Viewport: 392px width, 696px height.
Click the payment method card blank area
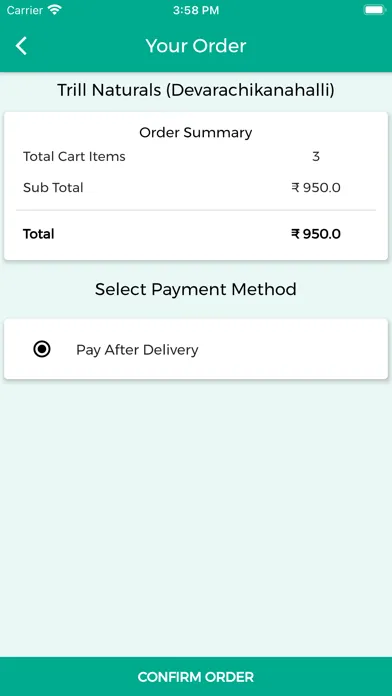[293, 349]
